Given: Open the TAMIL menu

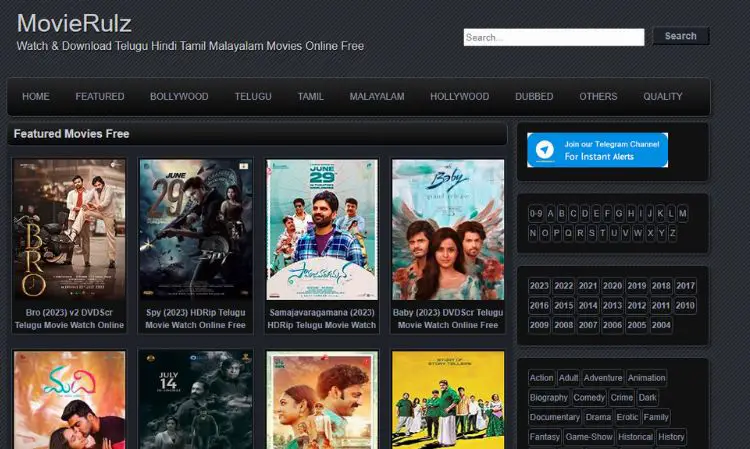Looking at the screenshot, I should pos(311,97).
